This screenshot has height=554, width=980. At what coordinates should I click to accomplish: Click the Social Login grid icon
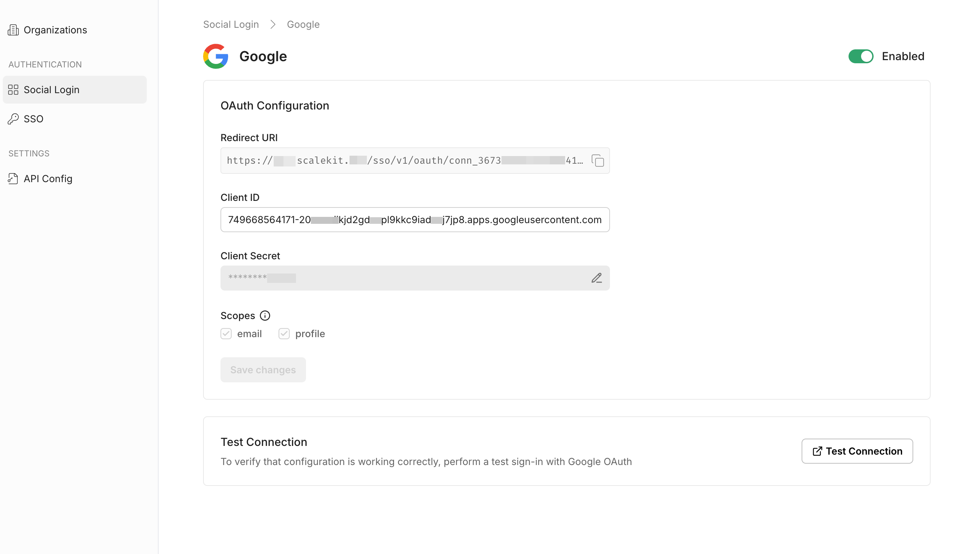pyautogui.click(x=13, y=90)
